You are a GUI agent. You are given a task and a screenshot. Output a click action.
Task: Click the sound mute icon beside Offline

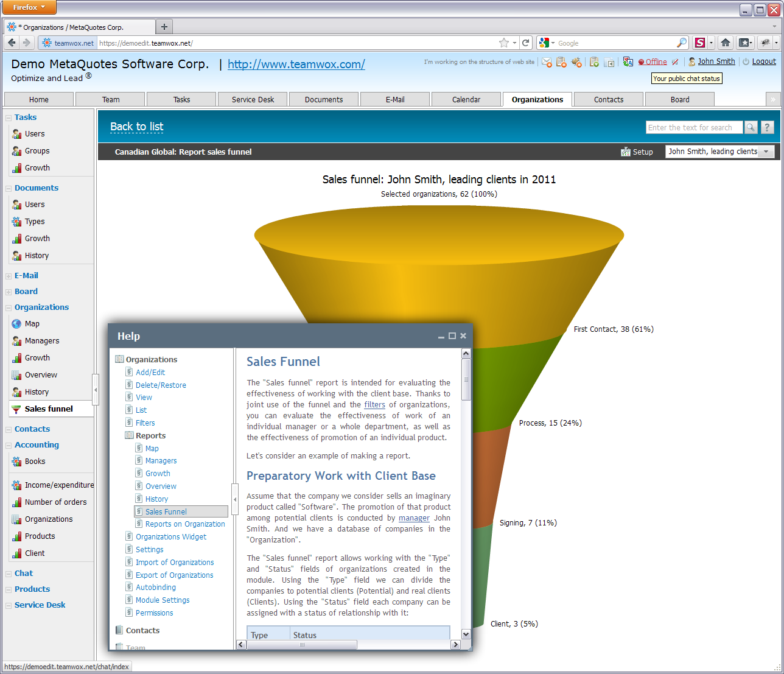point(675,62)
